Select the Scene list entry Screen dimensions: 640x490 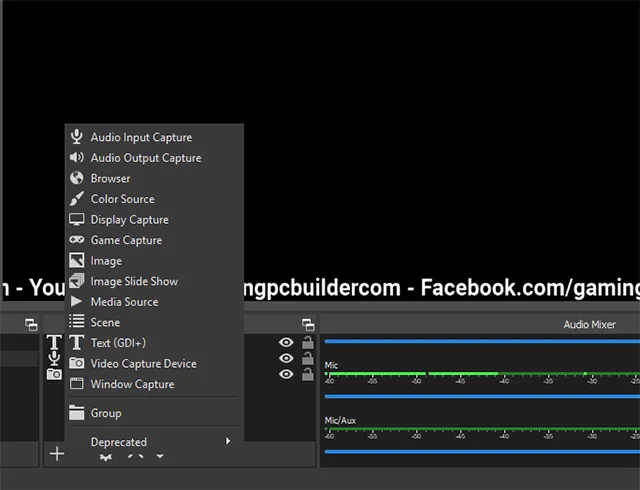click(154, 322)
